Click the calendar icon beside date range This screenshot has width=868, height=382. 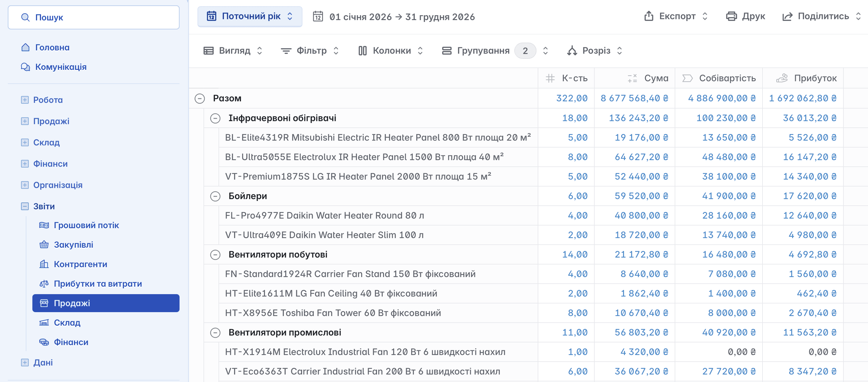point(318,16)
